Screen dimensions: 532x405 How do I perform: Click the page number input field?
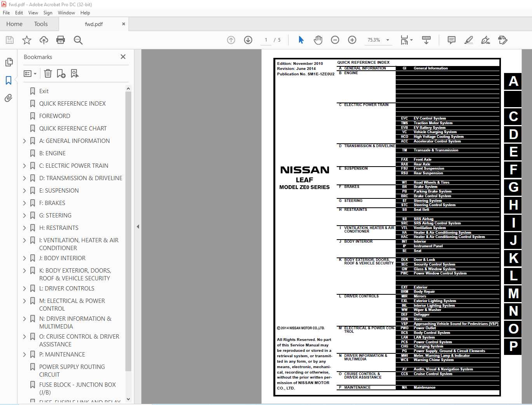[x=266, y=40]
